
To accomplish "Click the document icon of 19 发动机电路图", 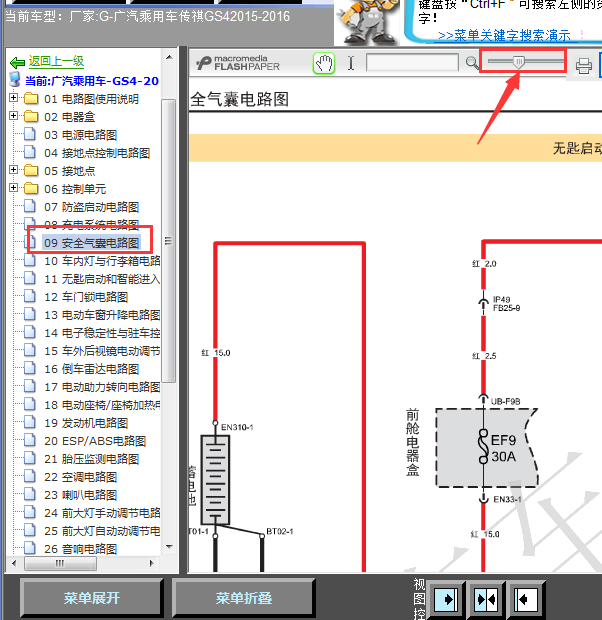I will (30, 422).
